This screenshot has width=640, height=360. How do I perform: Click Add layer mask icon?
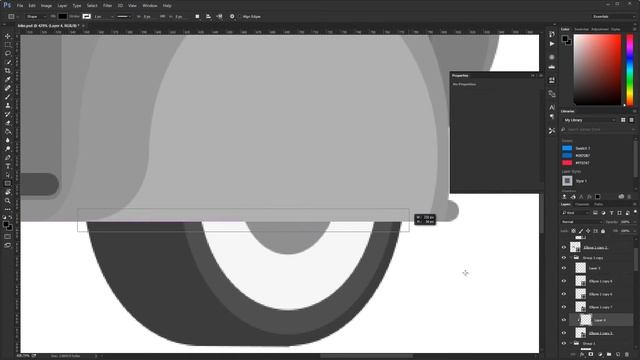[591, 355]
